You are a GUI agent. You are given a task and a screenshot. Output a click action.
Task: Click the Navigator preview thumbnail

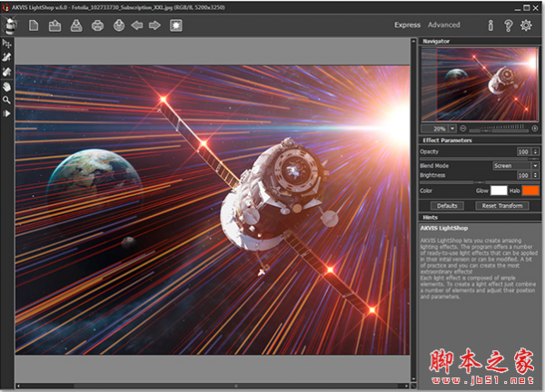tap(479, 84)
